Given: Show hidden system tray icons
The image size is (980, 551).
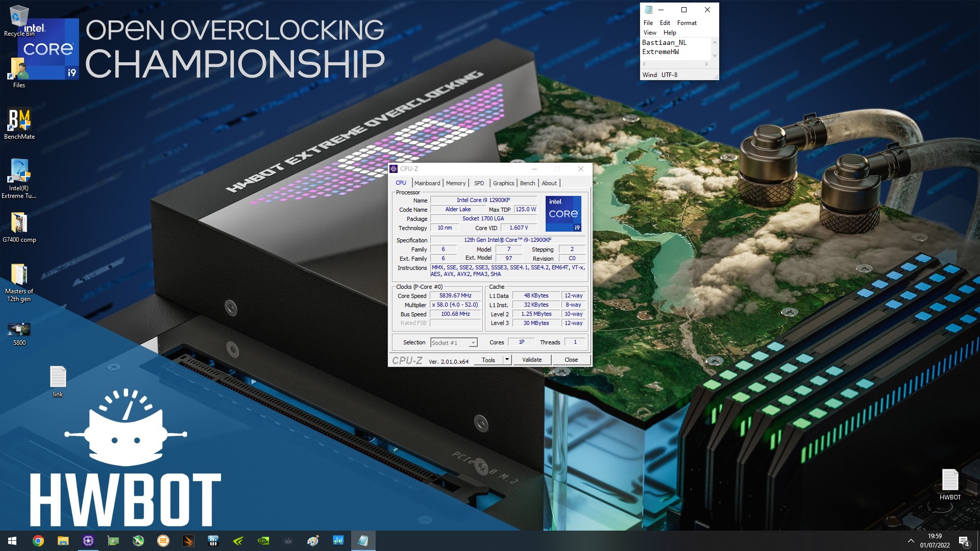Looking at the screenshot, I should click(x=911, y=541).
